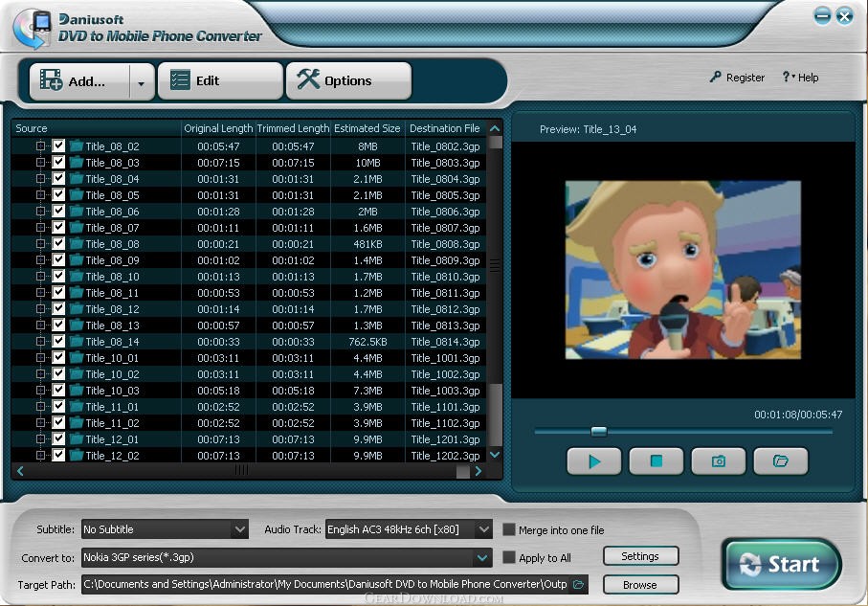Click the Options tools icon

point(308,79)
